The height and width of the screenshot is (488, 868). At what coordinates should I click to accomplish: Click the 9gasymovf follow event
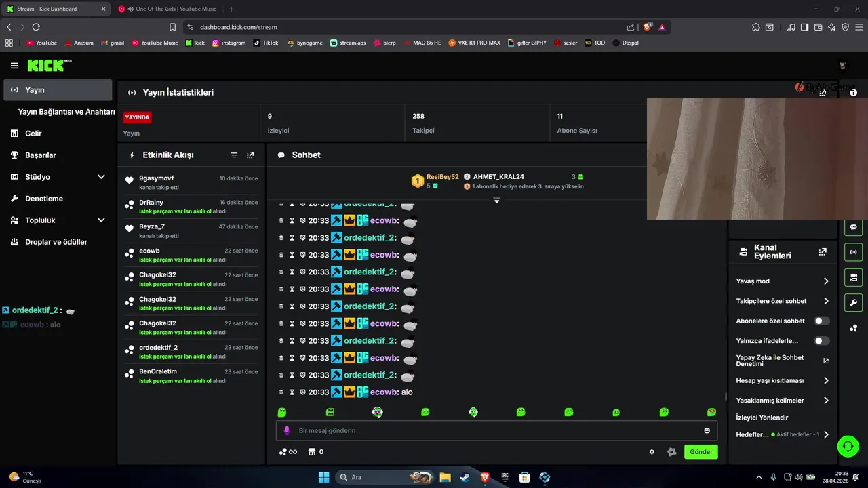[191, 183]
